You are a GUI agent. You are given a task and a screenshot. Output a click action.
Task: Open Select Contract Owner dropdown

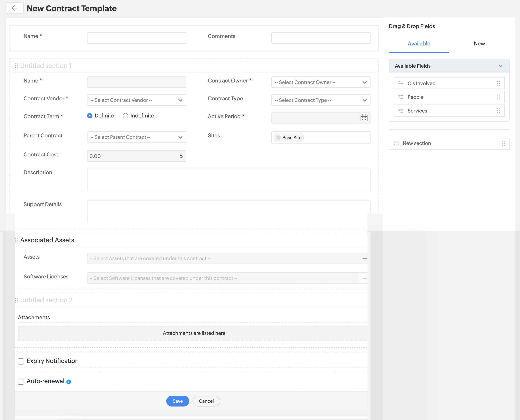320,82
